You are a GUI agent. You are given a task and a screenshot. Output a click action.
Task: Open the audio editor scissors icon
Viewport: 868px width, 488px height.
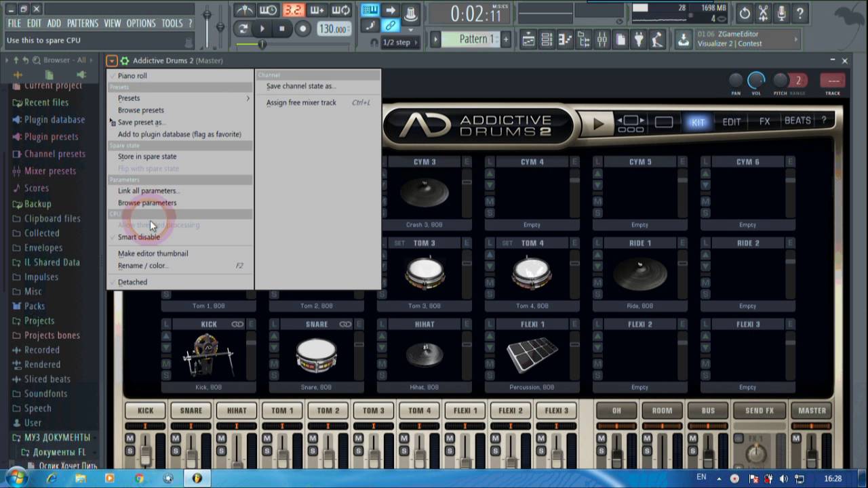coord(763,12)
